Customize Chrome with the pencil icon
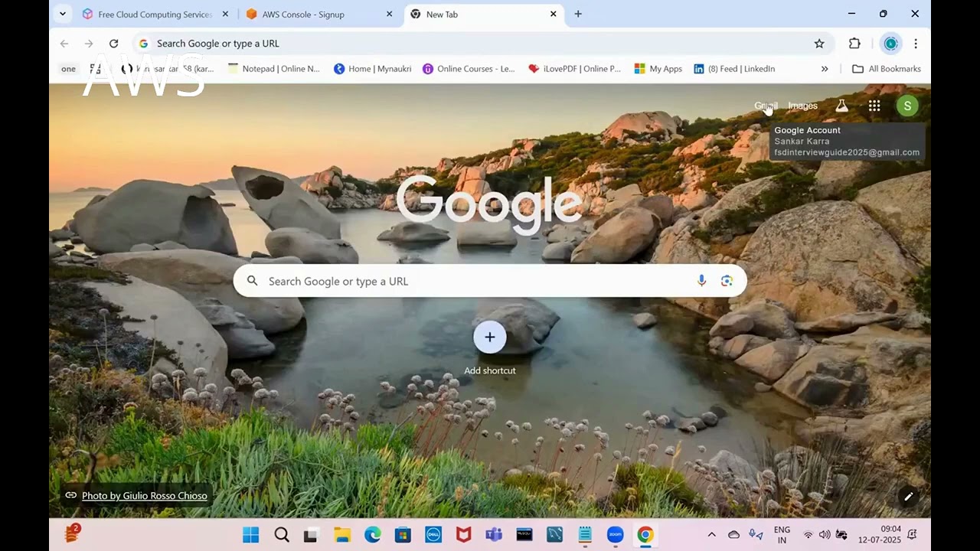The image size is (980, 551). point(908,497)
